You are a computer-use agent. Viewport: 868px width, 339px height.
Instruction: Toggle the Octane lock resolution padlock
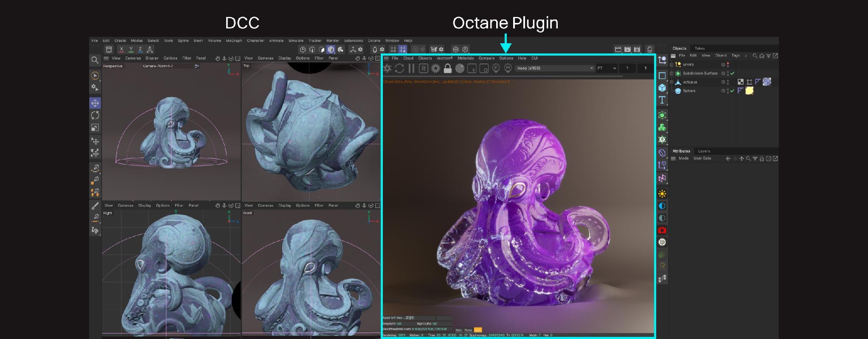[447, 68]
